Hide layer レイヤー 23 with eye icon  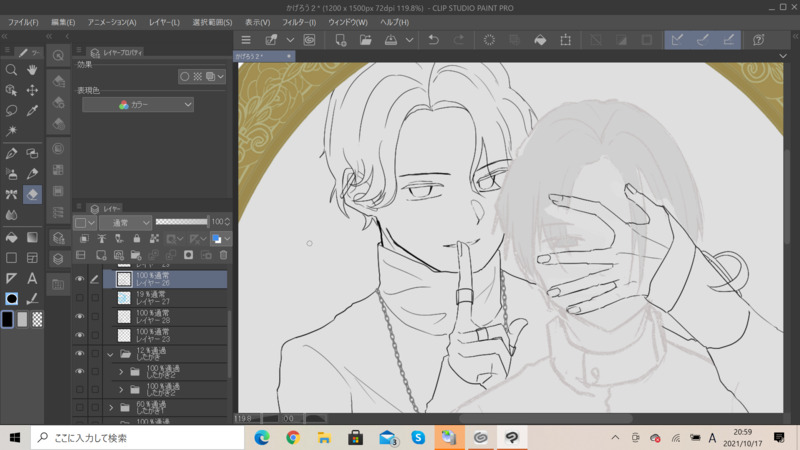pos(80,335)
